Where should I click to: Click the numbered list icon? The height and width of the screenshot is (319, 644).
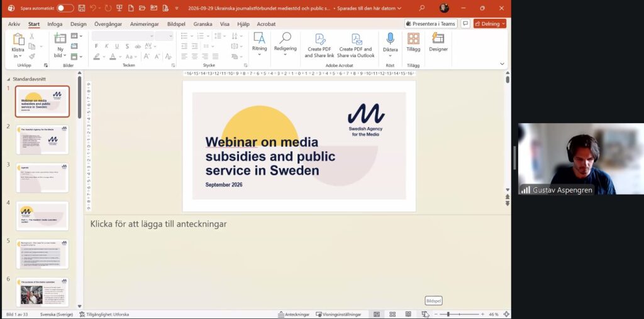coord(200,36)
